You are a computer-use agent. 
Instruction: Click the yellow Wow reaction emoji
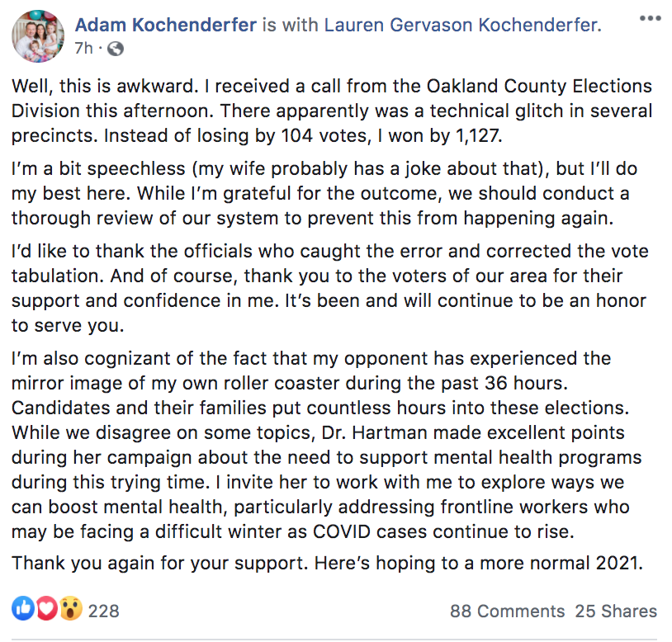click(71, 609)
